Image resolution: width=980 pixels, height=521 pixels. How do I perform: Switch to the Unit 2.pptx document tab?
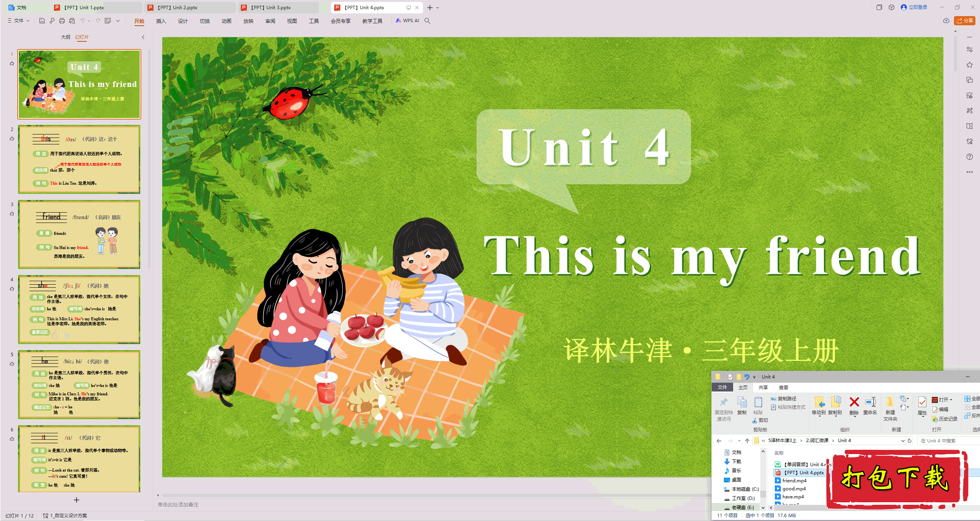pos(190,8)
